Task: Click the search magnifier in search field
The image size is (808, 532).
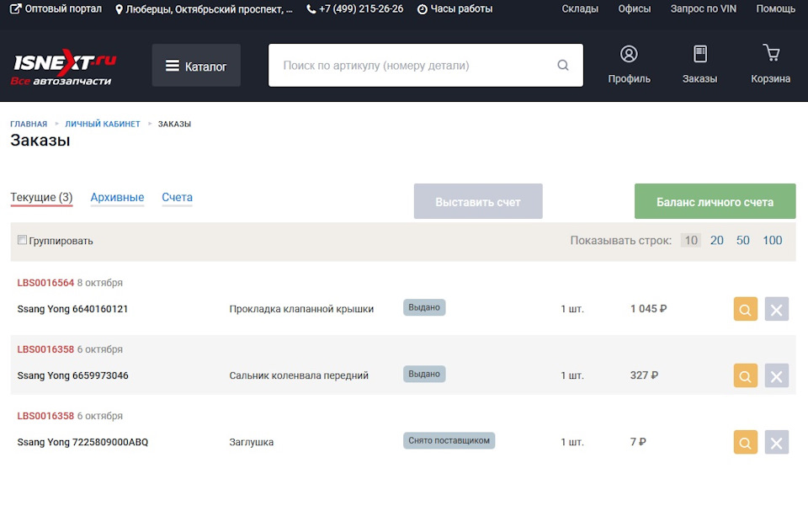Action: [x=563, y=66]
